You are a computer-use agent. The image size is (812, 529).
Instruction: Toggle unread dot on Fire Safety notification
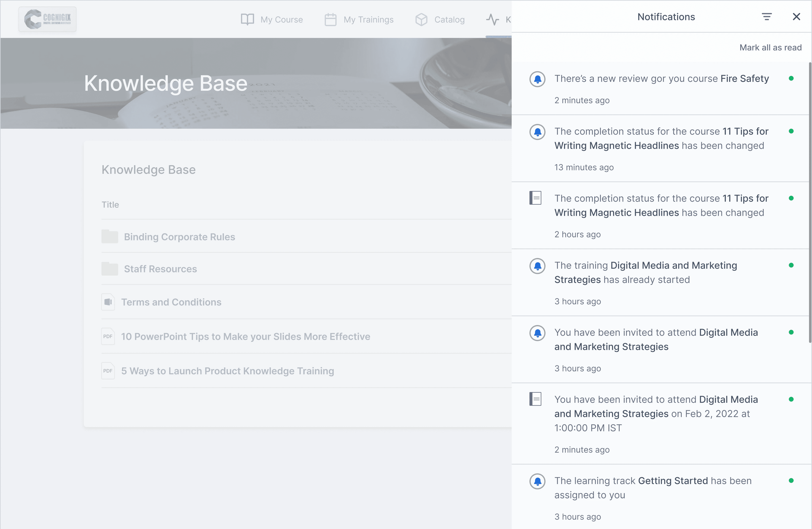pos(791,78)
